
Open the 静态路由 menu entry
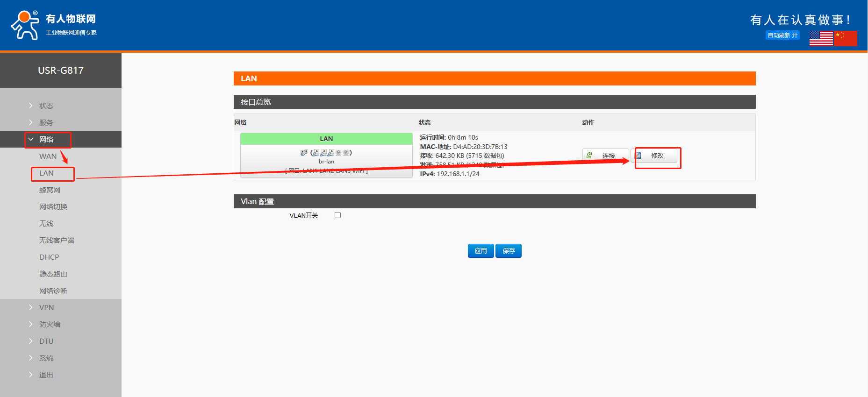[x=53, y=274]
